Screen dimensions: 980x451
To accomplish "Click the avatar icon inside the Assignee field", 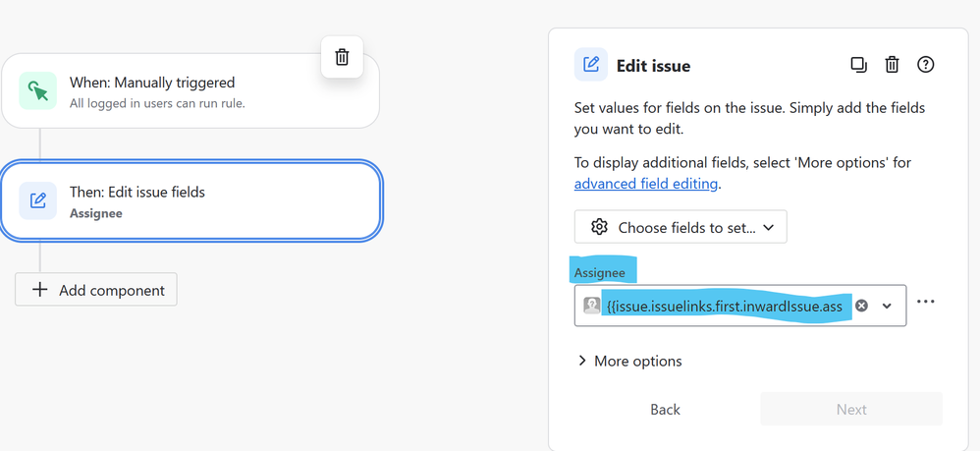I will tap(591, 306).
